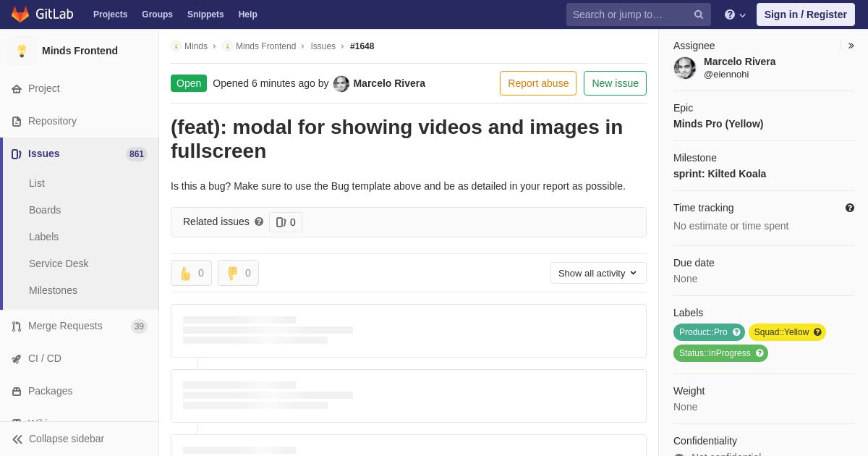Screen dimensions: 868x456
Task: Open the Projects menu in top bar
Action: (x=110, y=14)
